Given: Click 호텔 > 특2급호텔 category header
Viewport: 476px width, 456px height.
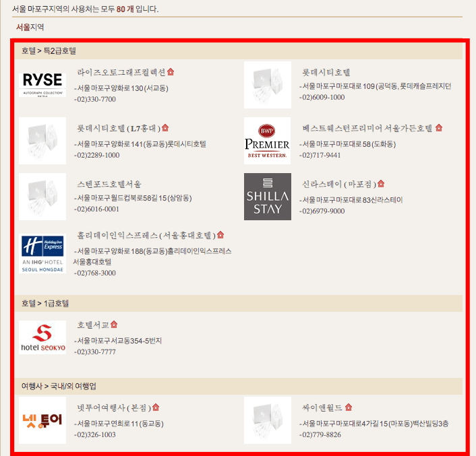Looking at the screenshot, I should tap(49, 51).
